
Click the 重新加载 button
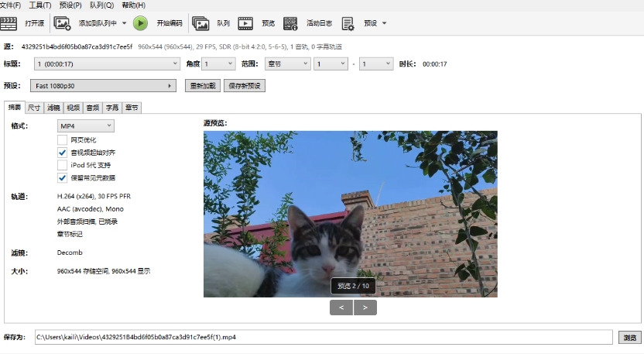[x=203, y=86]
